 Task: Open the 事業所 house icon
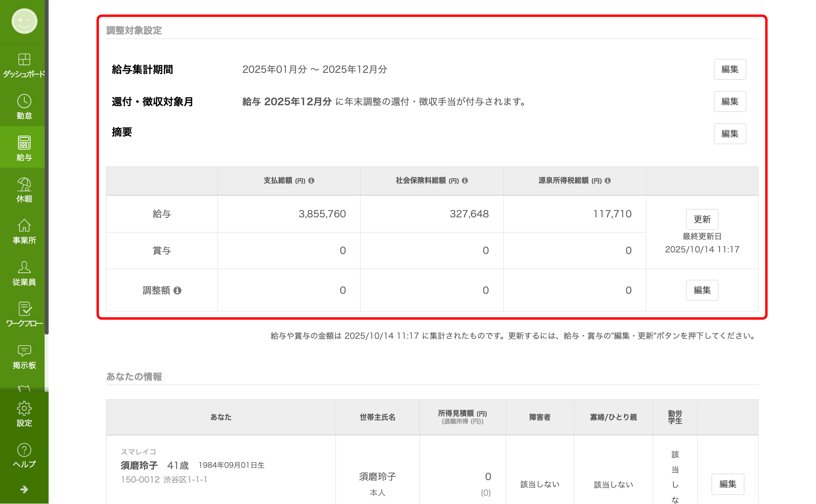24,226
